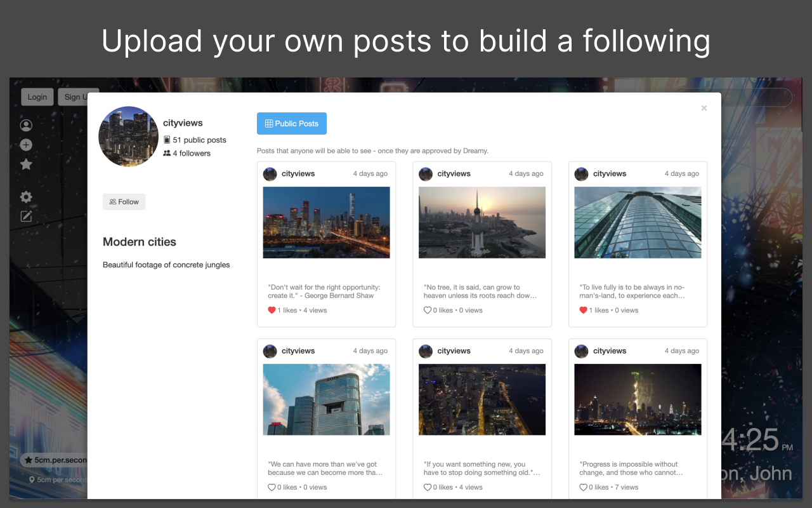Like the George Bernard Shaw quote post
Viewport: 812px width, 508px height.
coord(272,311)
